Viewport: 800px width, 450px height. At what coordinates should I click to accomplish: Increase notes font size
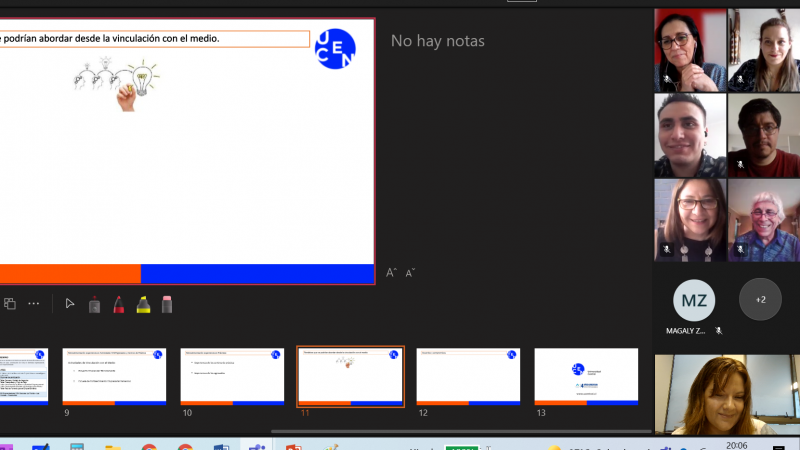coord(392,273)
